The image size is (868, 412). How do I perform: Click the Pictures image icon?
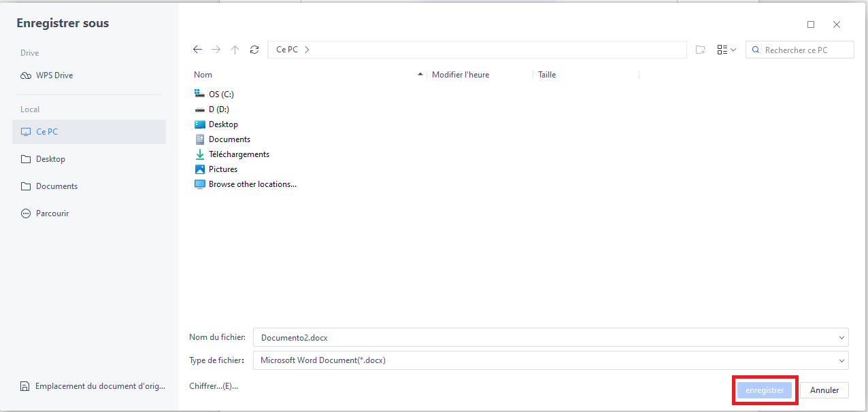[199, 169]
